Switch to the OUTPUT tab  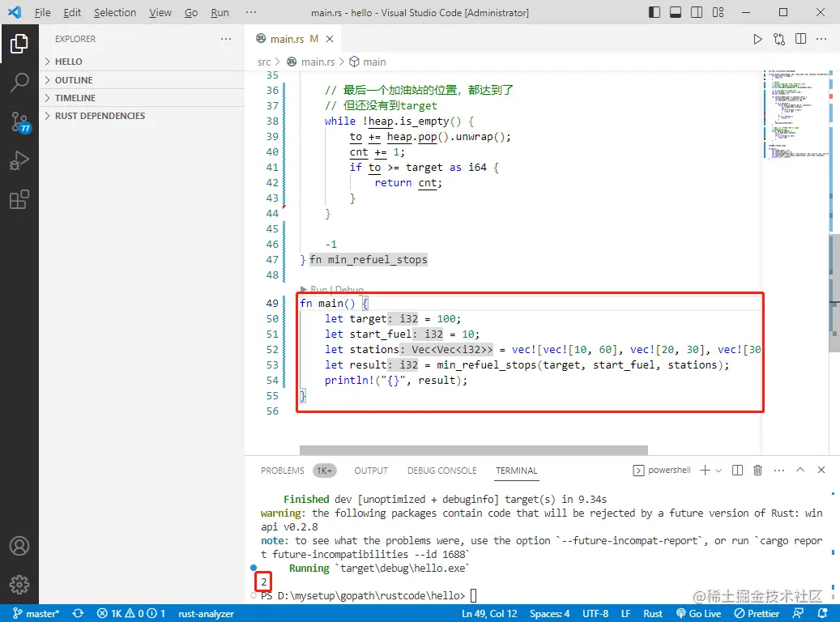(x=371, y=471)
